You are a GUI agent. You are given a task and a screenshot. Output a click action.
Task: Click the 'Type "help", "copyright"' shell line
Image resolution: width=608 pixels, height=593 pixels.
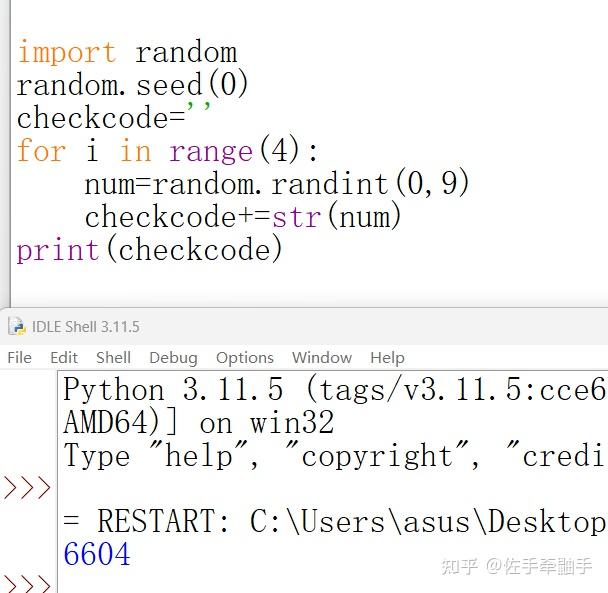[x=333, y=456]
